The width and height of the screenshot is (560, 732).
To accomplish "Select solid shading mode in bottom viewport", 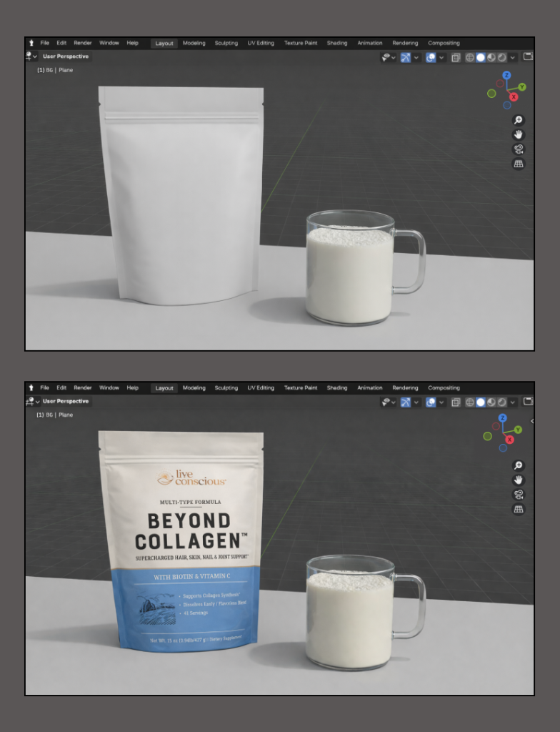I will coord(481,402).
